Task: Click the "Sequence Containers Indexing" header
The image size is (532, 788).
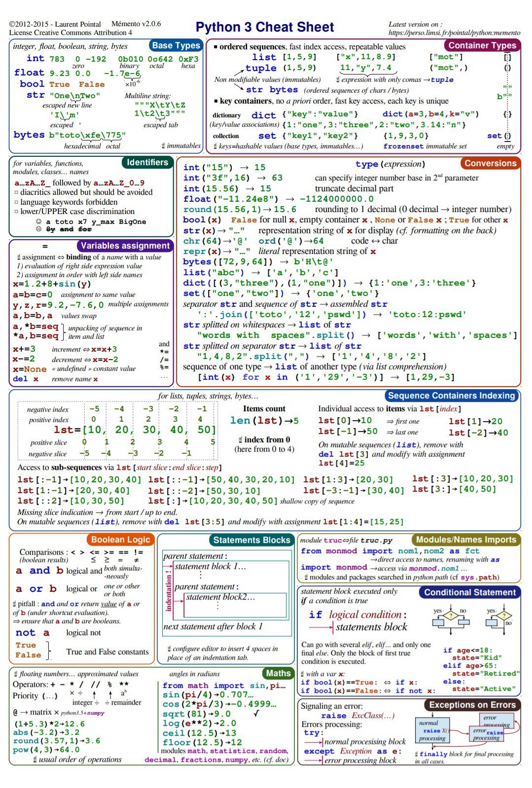Action: pyautogui.click(x=451, y=395)
